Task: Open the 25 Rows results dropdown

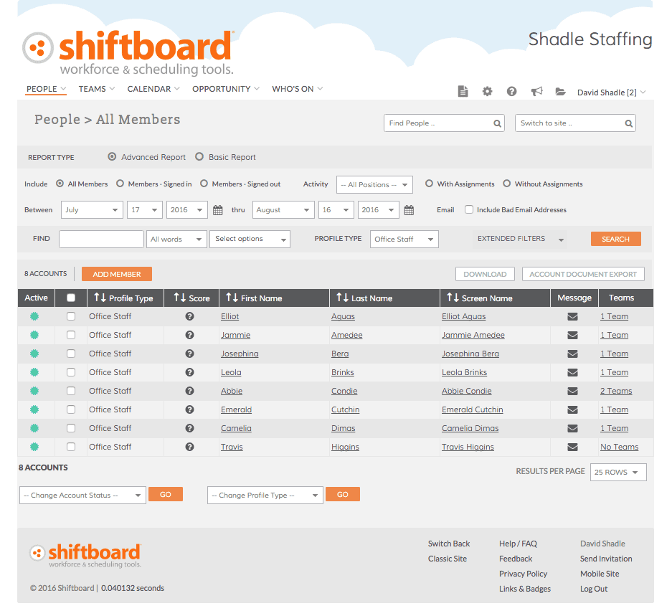Action: coord(618,472)
